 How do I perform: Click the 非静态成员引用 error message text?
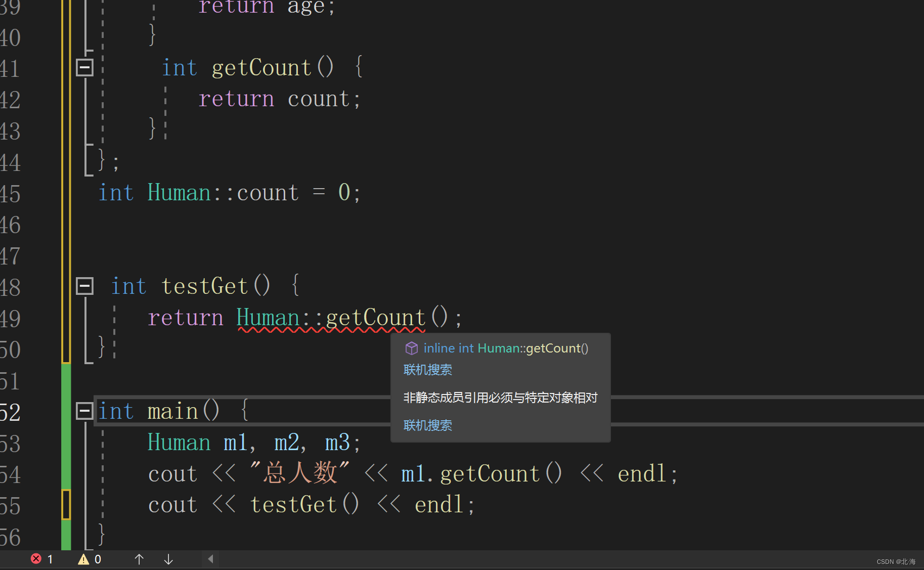click(x=500, y=398)
